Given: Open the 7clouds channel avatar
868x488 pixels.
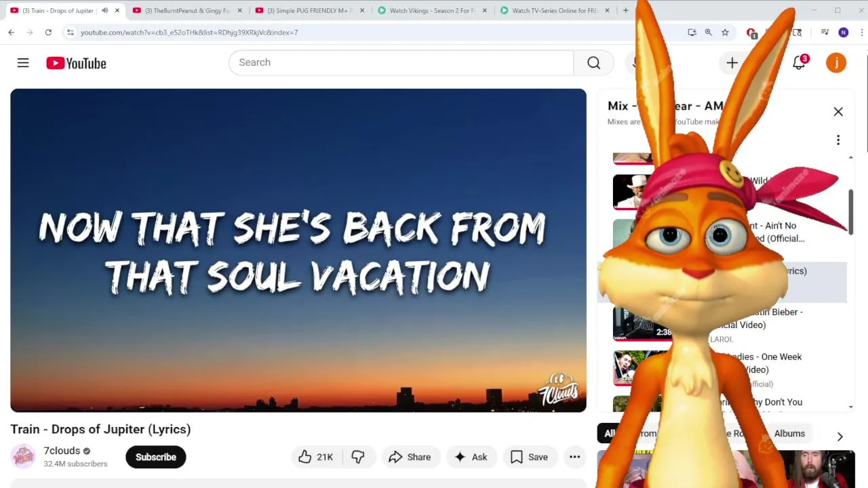Looking at the screenshot, I should pos(23,456).
